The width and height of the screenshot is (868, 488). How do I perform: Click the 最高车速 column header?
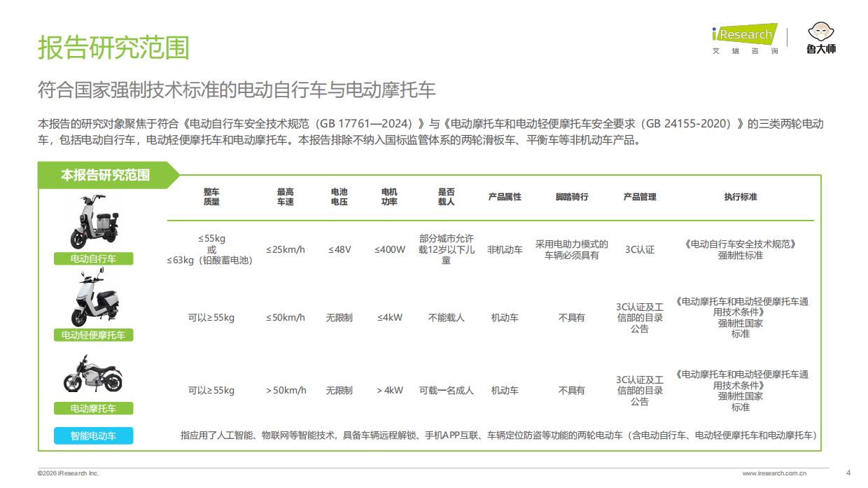[x=286, y=197]
